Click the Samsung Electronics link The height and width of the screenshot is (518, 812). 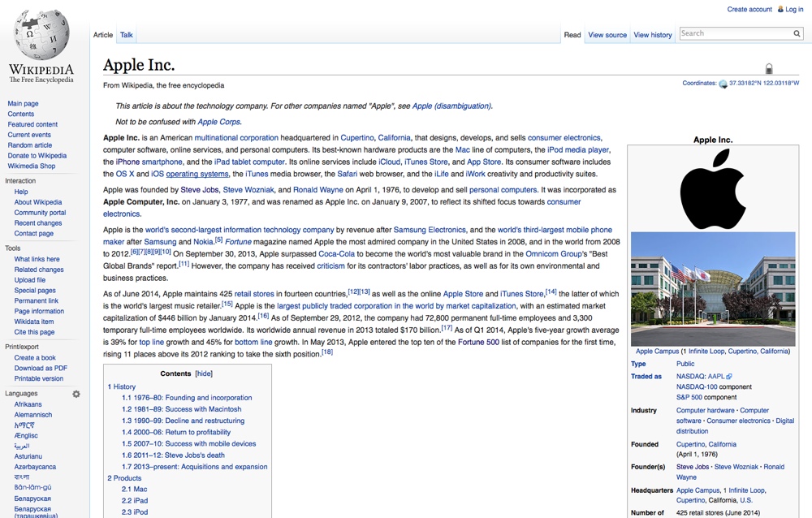(x=430, y=230)
